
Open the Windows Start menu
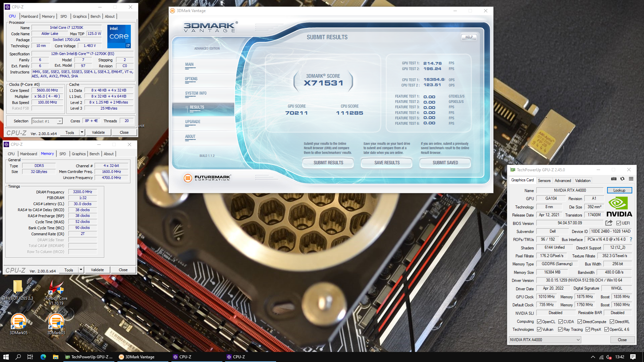(x=6, y=357)
